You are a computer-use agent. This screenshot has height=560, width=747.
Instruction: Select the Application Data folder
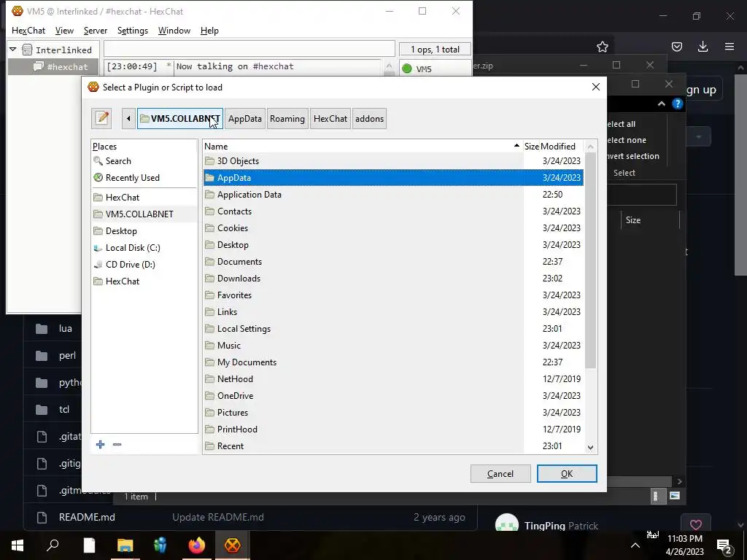393,194
